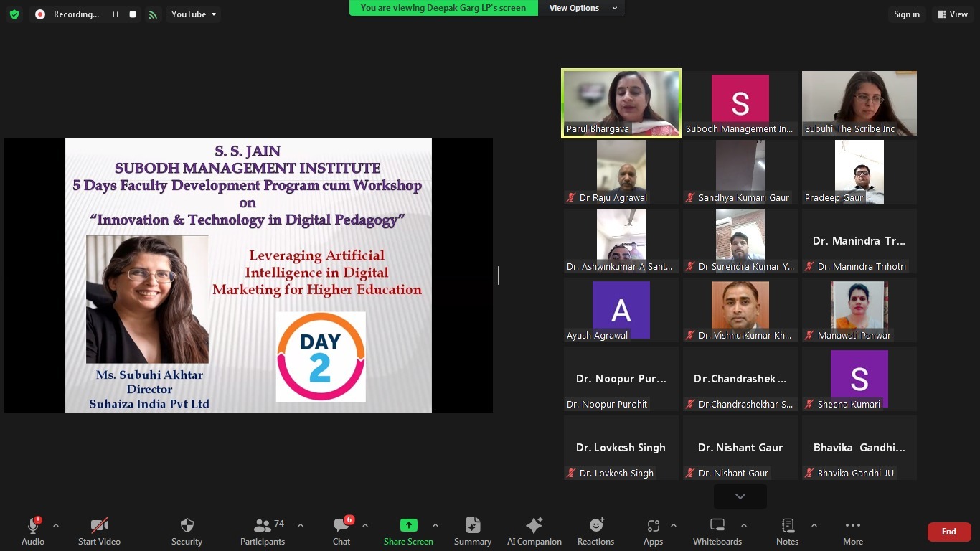980x551 pixels.
Task: Select Dr. Manindra Trihotri's tile
Action: click(x=859, y=241)
